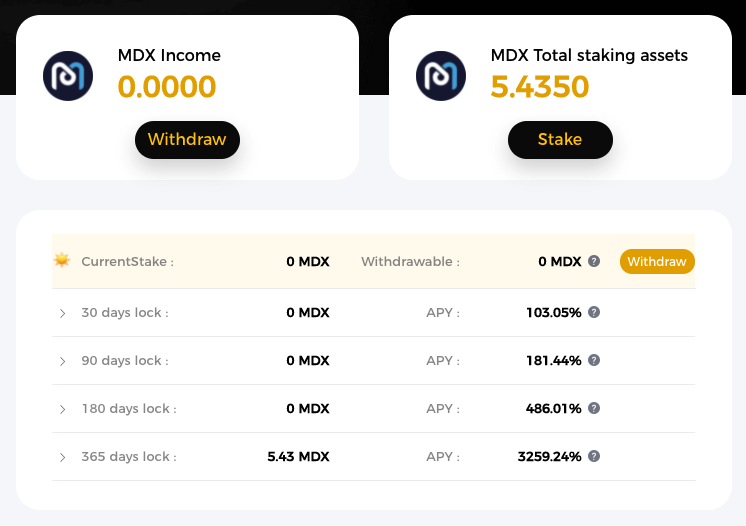This screenshot has height=526, width=746.
Task: Click the MDX logo beside Total staking assets
Action: pos(441,76)
